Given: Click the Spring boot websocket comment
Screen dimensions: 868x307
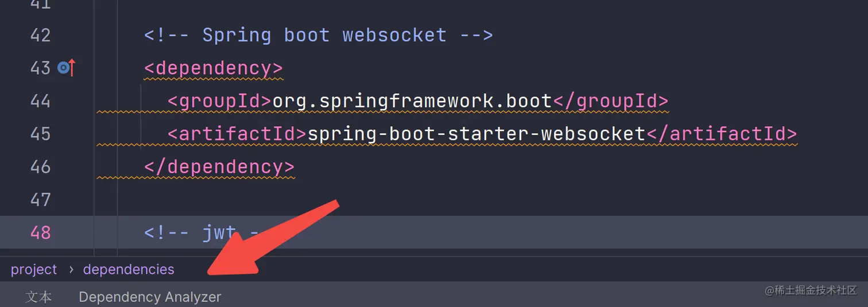Looking at the screenshot, I should pyautogui.click(x=319, y=35).
